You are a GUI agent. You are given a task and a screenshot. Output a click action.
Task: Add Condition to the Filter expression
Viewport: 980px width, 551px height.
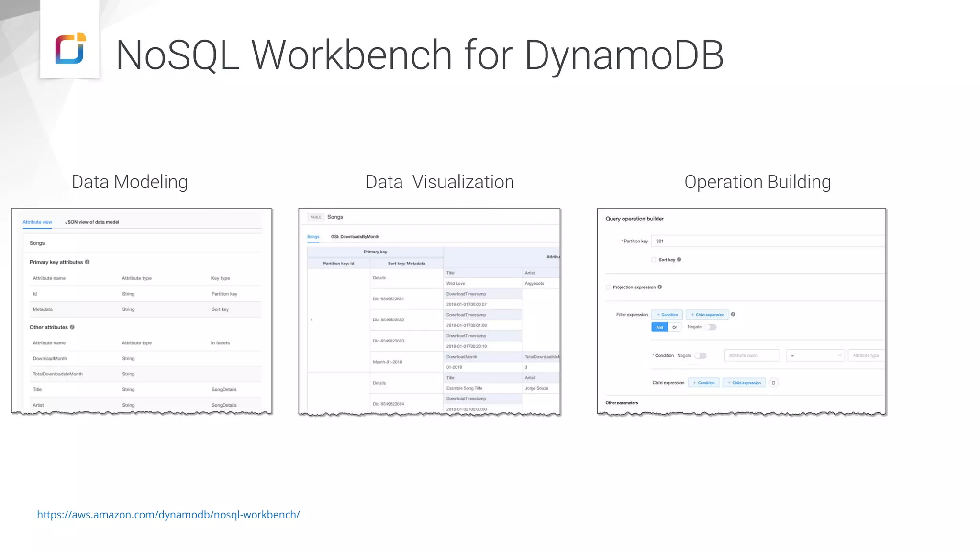pyautogui.click(x=667, y=315)
